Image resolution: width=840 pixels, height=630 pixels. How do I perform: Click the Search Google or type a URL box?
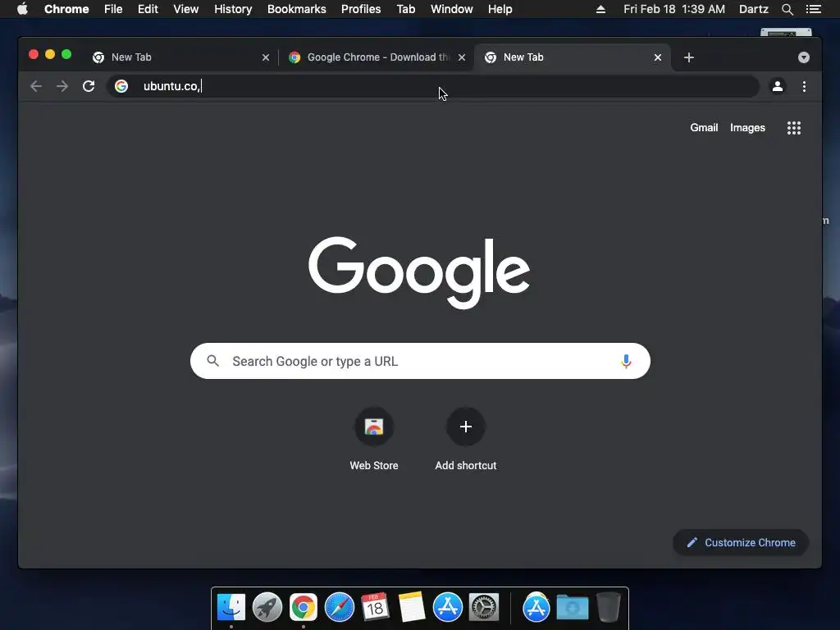coord(420,361)
